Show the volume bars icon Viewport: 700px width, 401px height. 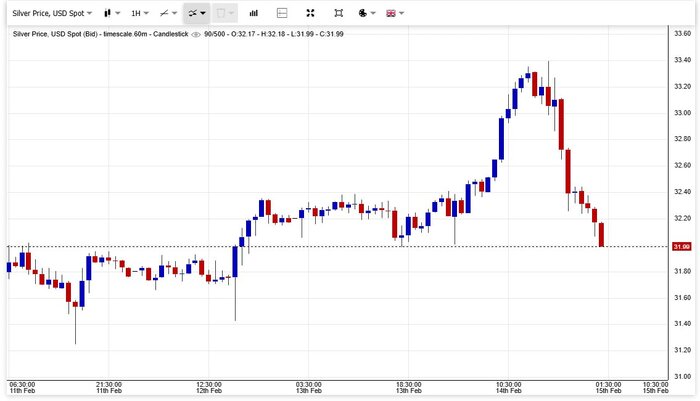point(253,13)
